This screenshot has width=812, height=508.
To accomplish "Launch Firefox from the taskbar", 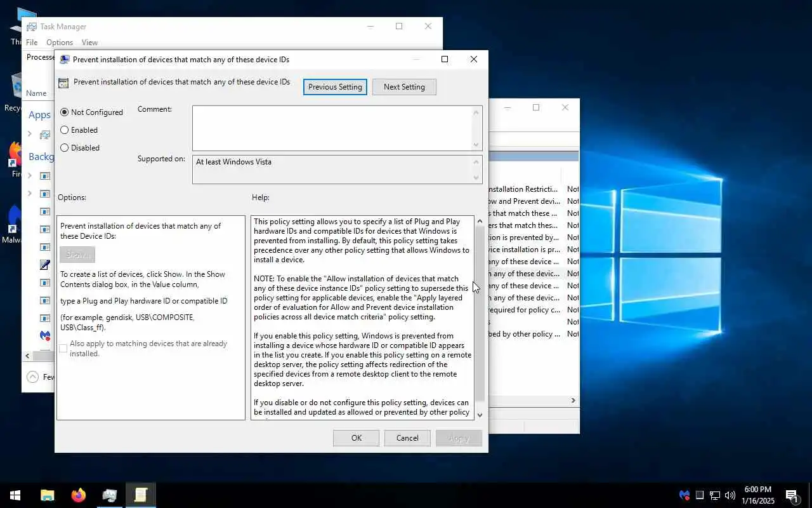I will [79, 495].
